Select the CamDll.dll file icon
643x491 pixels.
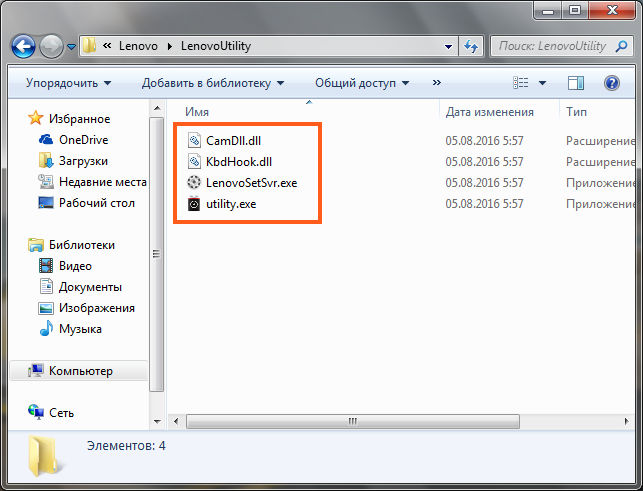[x=194, y=140]
